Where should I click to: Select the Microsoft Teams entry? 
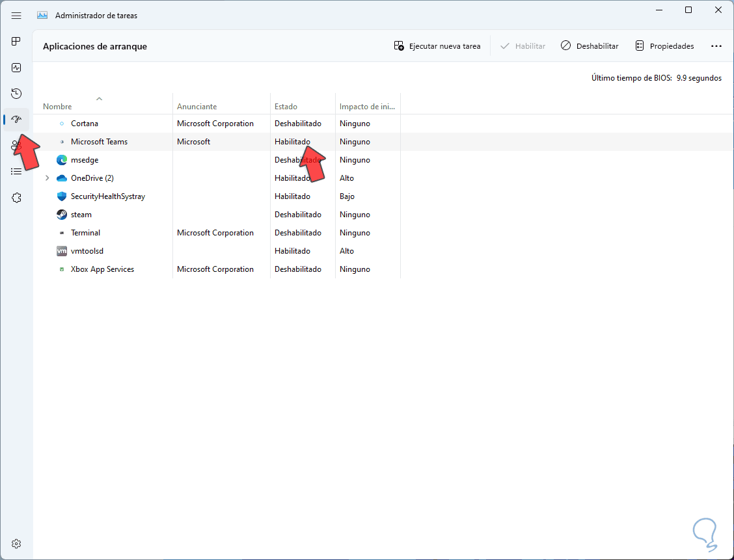click(100, 142)
